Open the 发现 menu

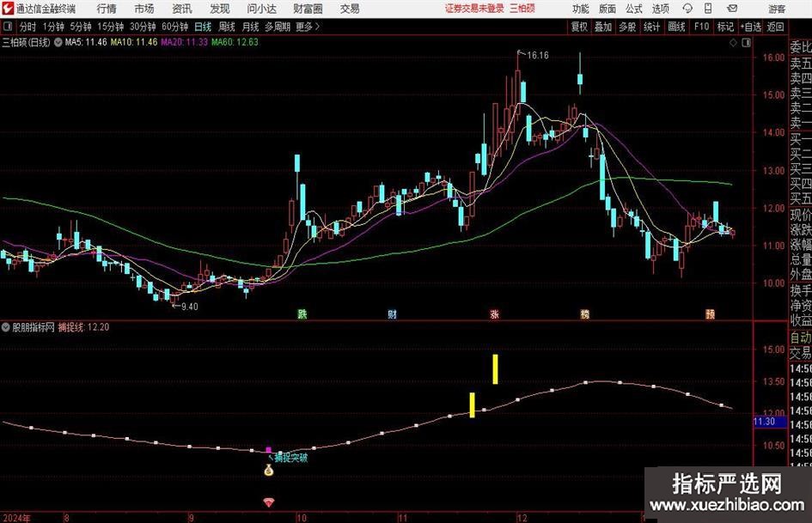[220, 9]
